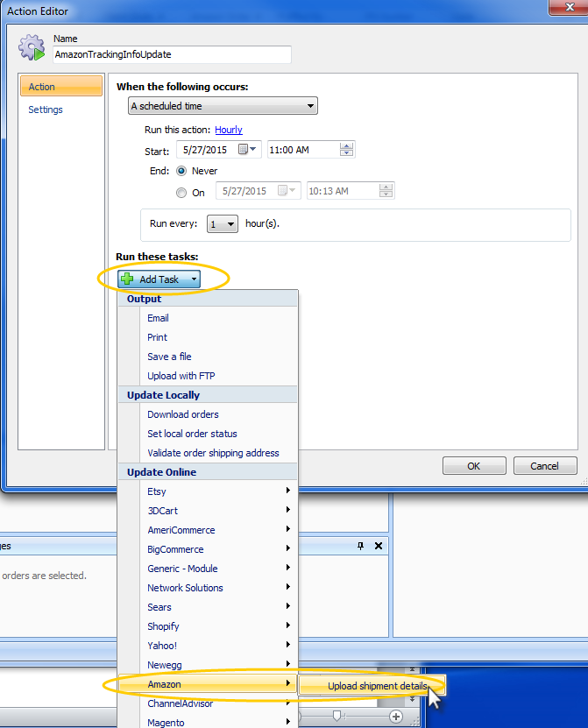This screenshot has width=588, height=728.
Task: Expand the Shopify submenu
Action: click(x=208, y=626)
